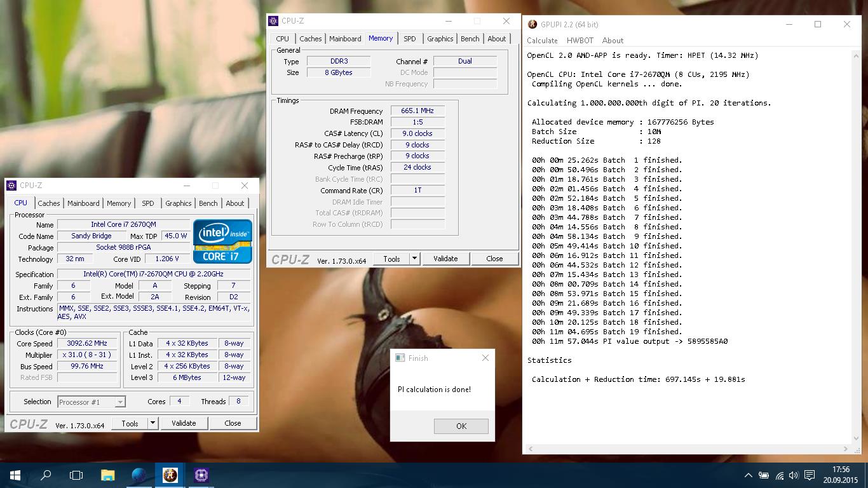Open SPD tab in lower CPU-Z window
868x488 pixels.
pyautogui.click(x=148, y=203)
